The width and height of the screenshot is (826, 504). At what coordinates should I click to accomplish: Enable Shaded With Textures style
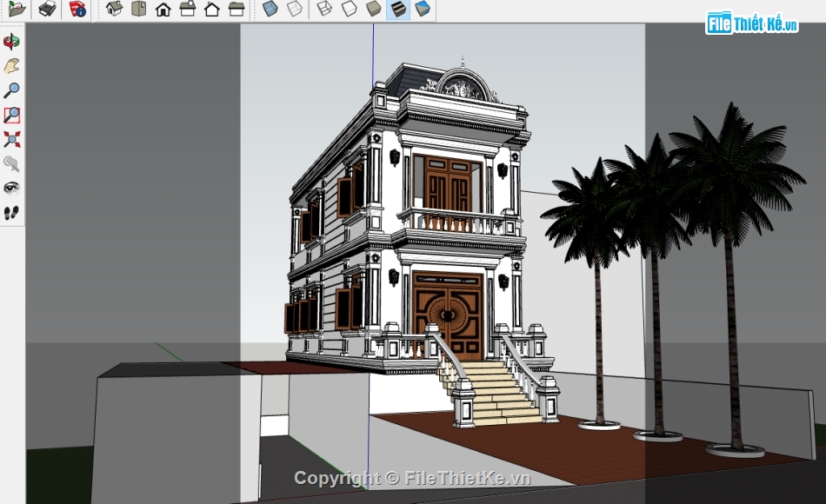(x=397, y=10)
